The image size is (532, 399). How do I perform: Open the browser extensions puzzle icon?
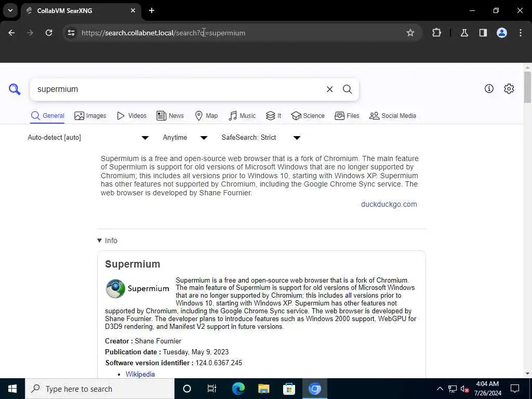(436, 33)
